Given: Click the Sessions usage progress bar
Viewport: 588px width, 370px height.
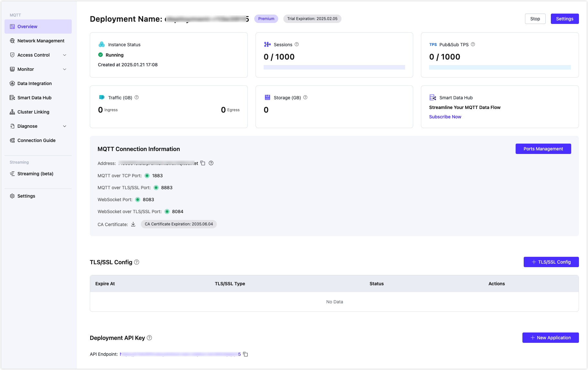Looking at the screenshot, I should tap(334, 67).
